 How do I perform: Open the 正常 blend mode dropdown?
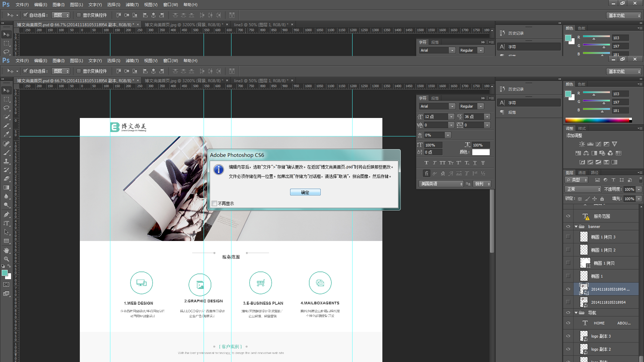click(x=583, y=189)
